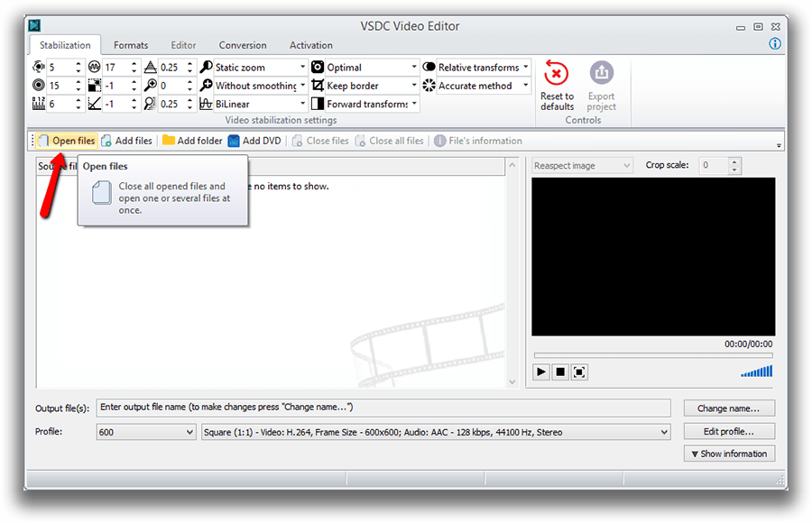Open the Profile 600 dropdown
The width and height of the screenshot is (812, 523).
146,432
